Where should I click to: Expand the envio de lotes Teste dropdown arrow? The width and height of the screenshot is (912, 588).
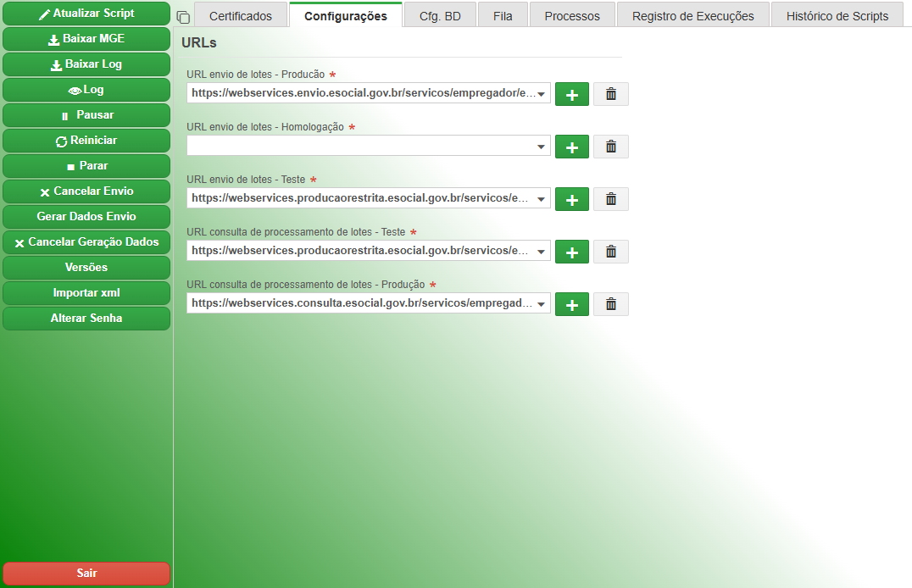[541, 199]
